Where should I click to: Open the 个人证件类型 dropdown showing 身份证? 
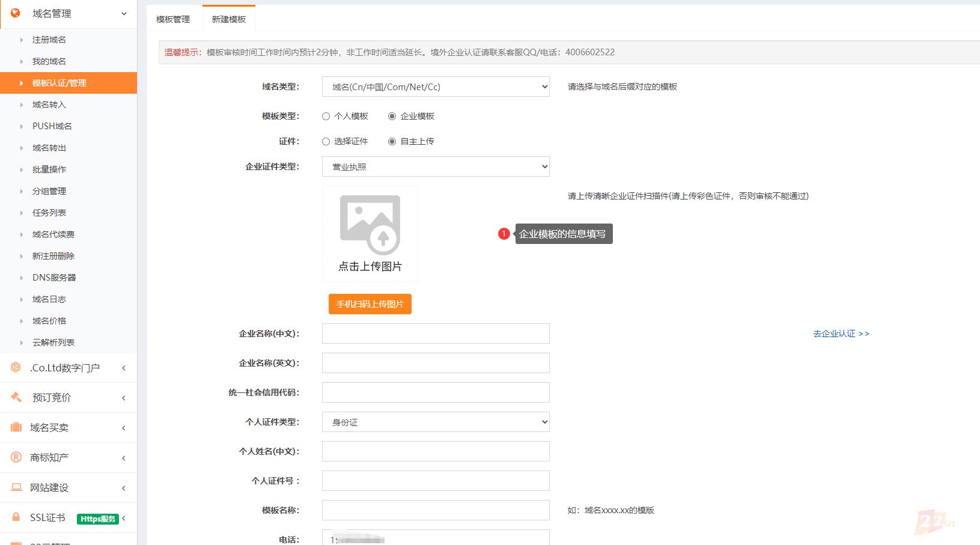coord(436,422)
